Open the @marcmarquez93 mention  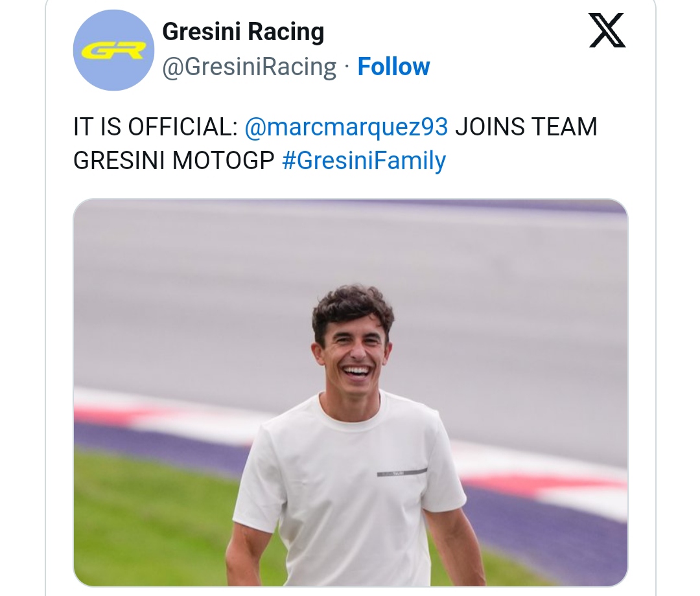(x=347, y=126)
